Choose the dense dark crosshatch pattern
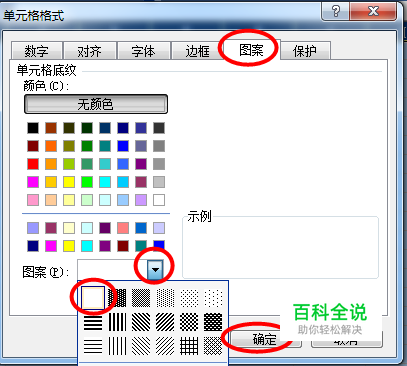 click(x=213, y=322)
